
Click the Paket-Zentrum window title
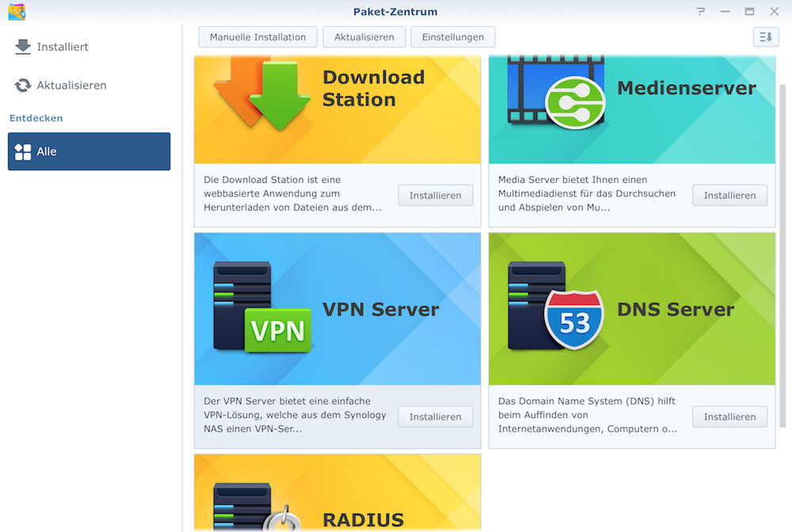[395, 12]
